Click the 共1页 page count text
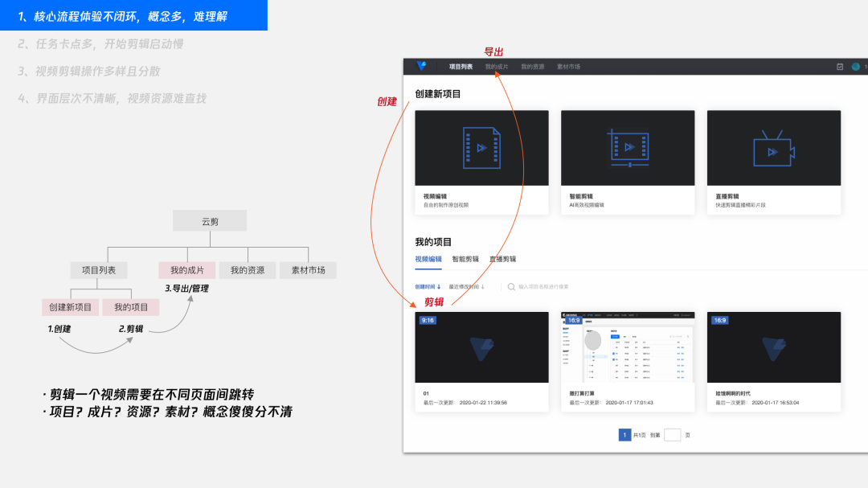868x488 pixels. click(640, 436)
